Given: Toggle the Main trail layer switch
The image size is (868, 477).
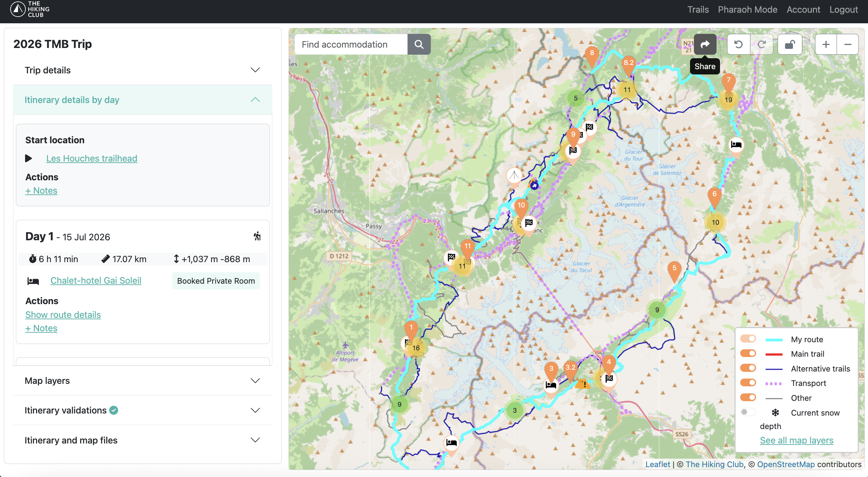Looking at the screenshot, I should 748,354.
